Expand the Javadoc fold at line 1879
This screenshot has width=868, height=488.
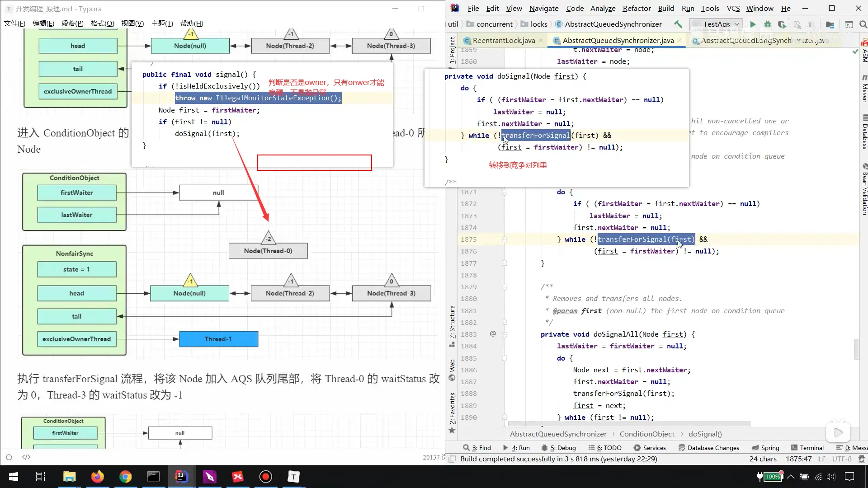(505, 287)
